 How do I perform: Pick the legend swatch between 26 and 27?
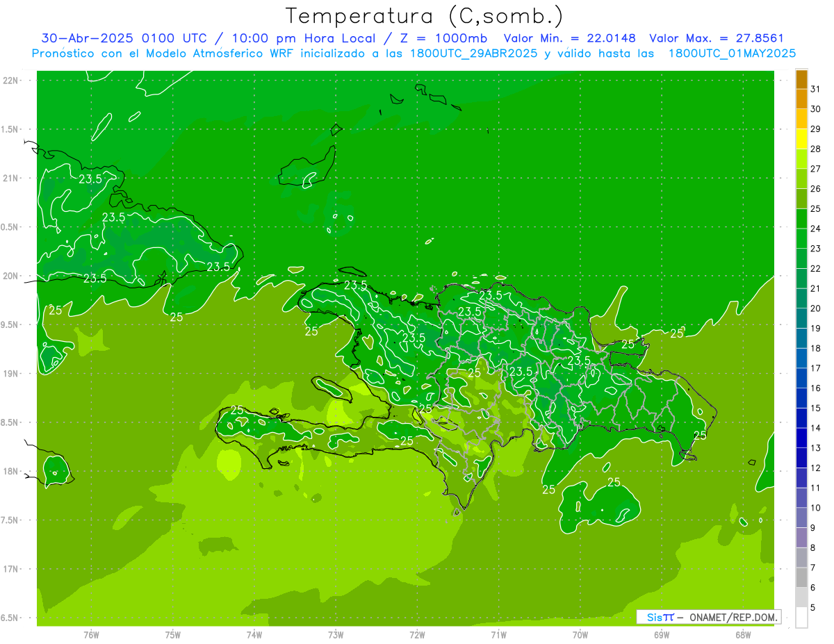click(x=802, y=179)
